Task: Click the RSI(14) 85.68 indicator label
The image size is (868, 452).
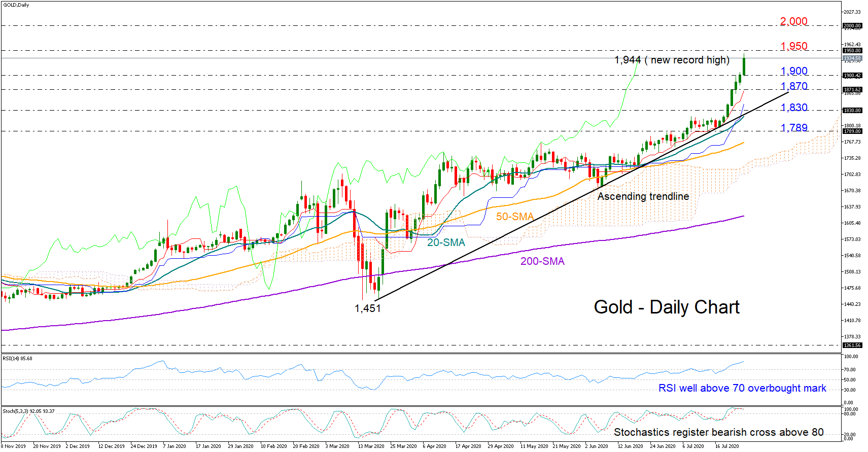Action: [x=18, y=359]
